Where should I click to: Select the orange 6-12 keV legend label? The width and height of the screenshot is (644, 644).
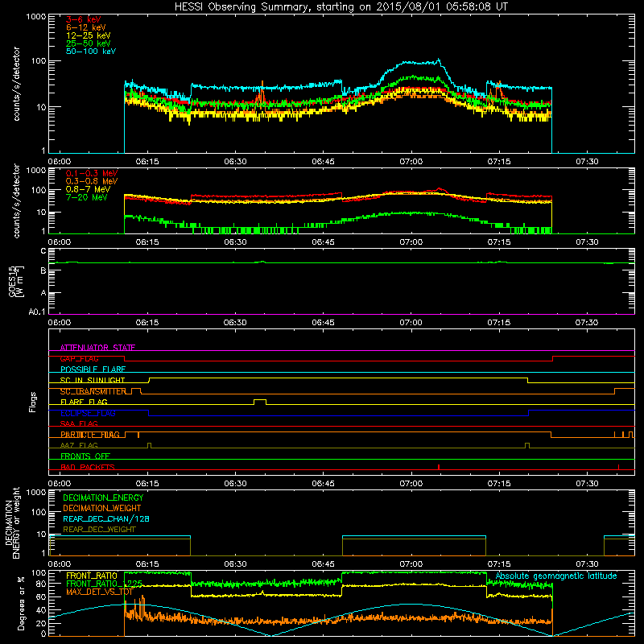(86, 27)
